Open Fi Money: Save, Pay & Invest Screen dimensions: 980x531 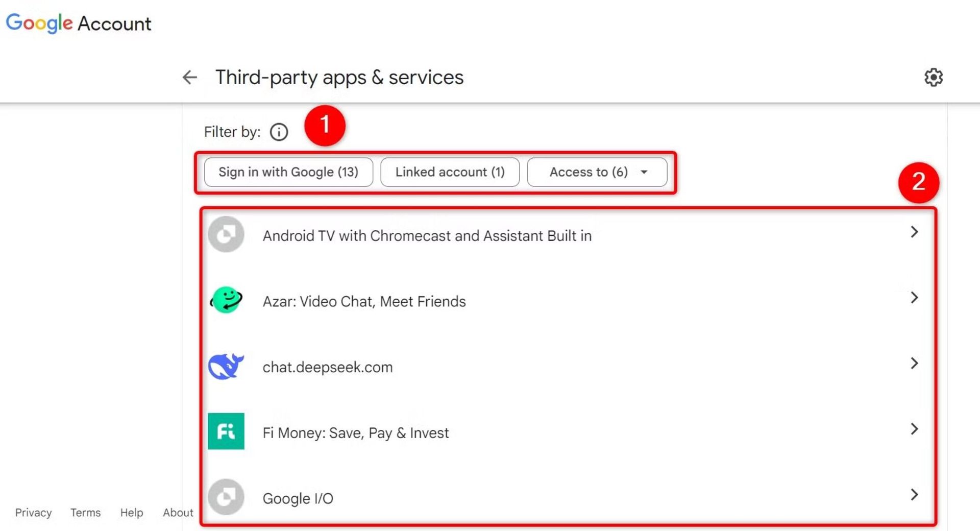point(356,433)
